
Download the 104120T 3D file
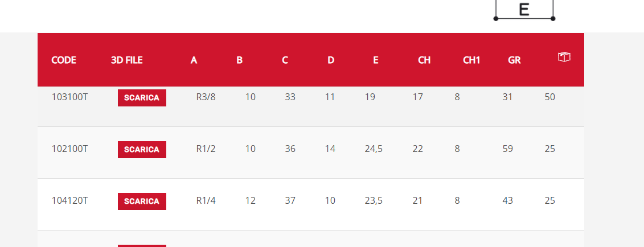142,201
